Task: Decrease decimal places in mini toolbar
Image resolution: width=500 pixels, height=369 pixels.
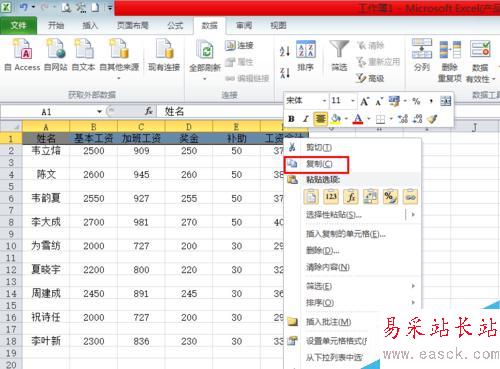Action: point(417,119)
